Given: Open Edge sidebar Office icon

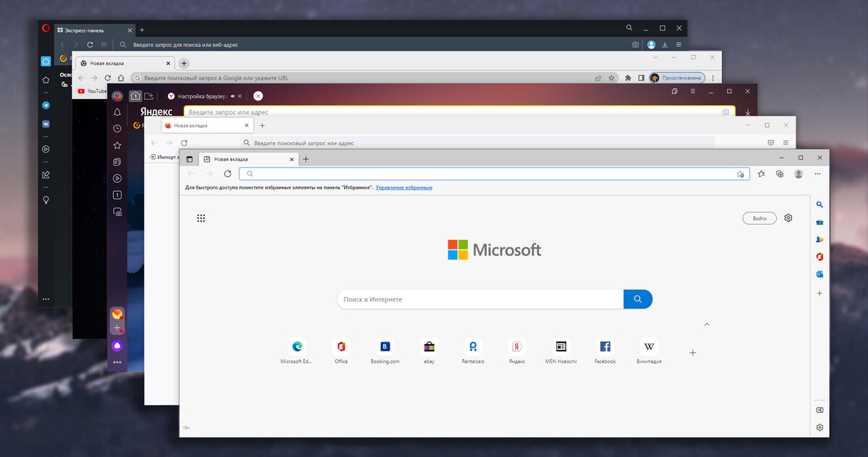Looking at the screenshot, I should coord(820,257).
